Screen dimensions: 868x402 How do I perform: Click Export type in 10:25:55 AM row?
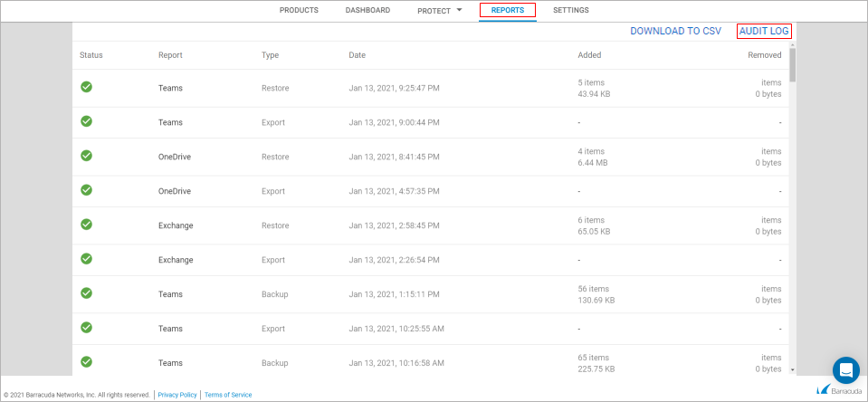point(273,329)
